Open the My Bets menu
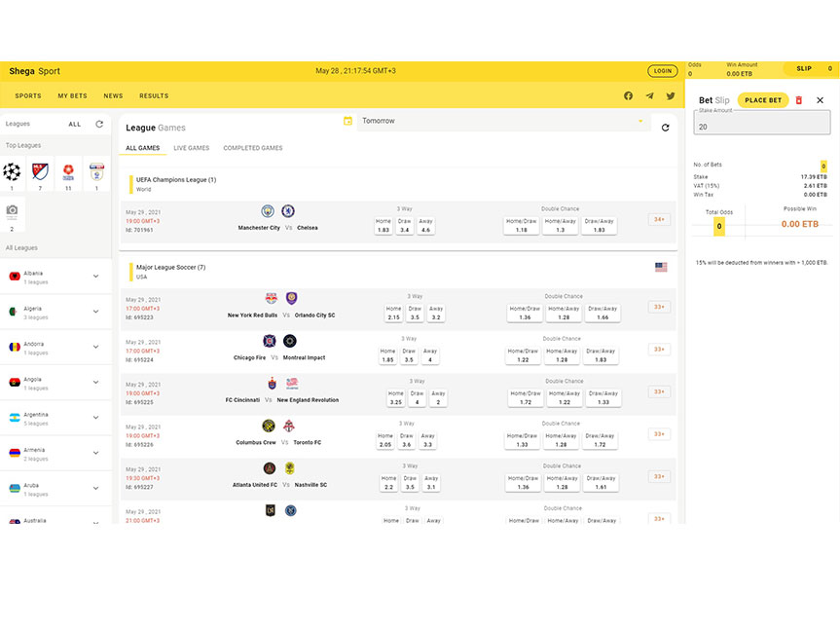Image resolution: width=840 pixels, height=631 pixels. coord(72,96)
